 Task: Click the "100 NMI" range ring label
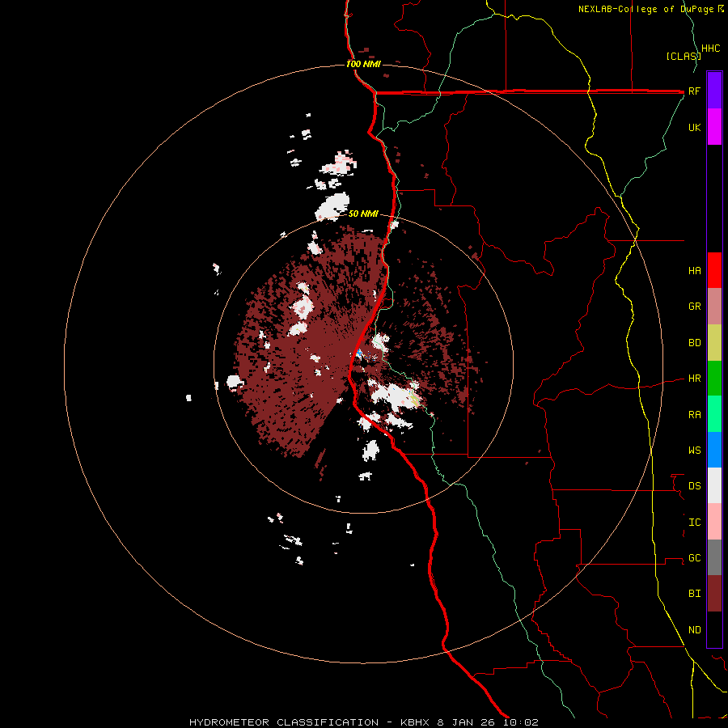363,64
